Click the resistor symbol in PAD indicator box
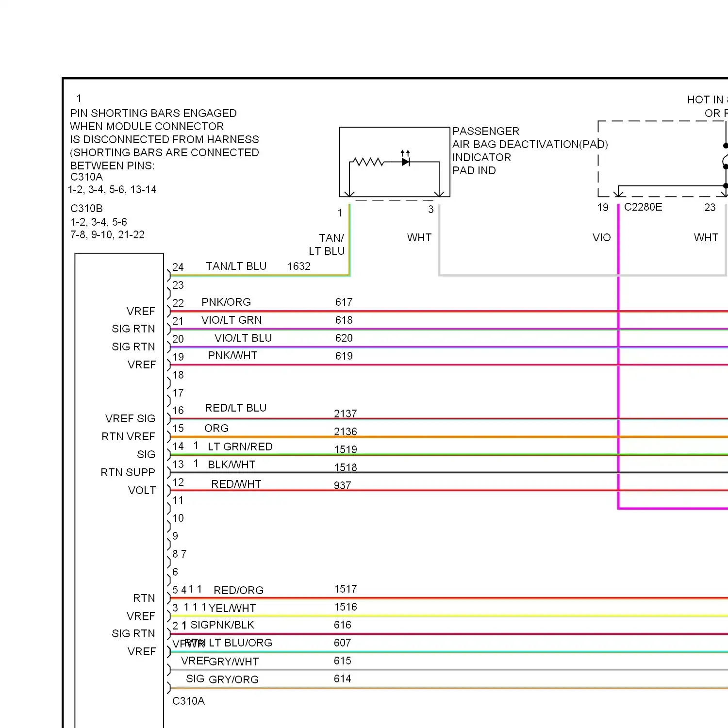Screen dimensions: 728x728 [x=368, y=162]
